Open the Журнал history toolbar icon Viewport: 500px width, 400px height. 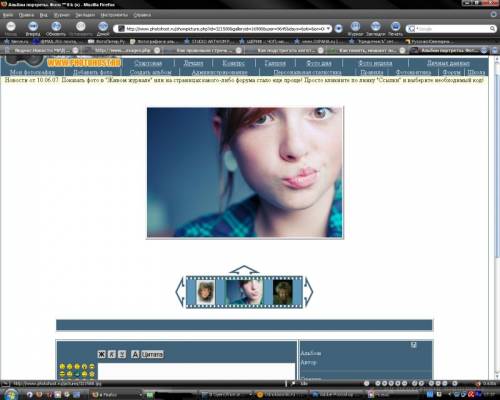[355, 26]
